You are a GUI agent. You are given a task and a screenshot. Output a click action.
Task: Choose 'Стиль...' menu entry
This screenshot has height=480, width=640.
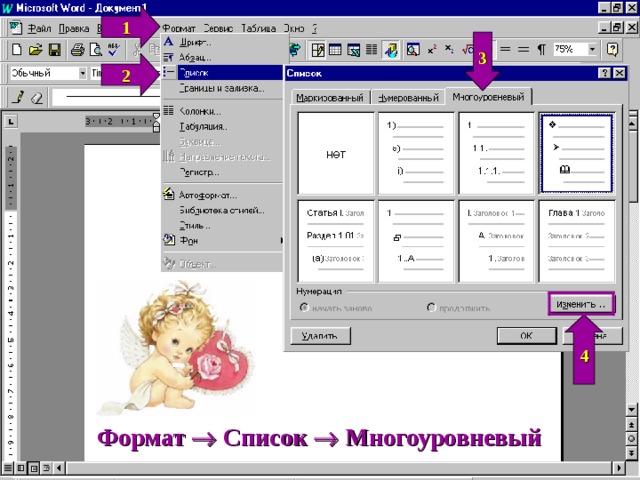[222, 225]
